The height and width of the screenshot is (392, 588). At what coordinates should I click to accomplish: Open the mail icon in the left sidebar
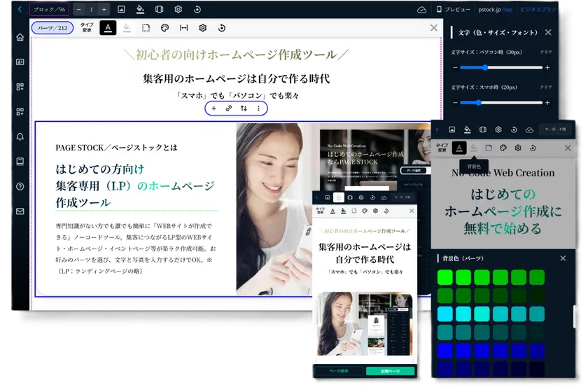click(20, 211)
